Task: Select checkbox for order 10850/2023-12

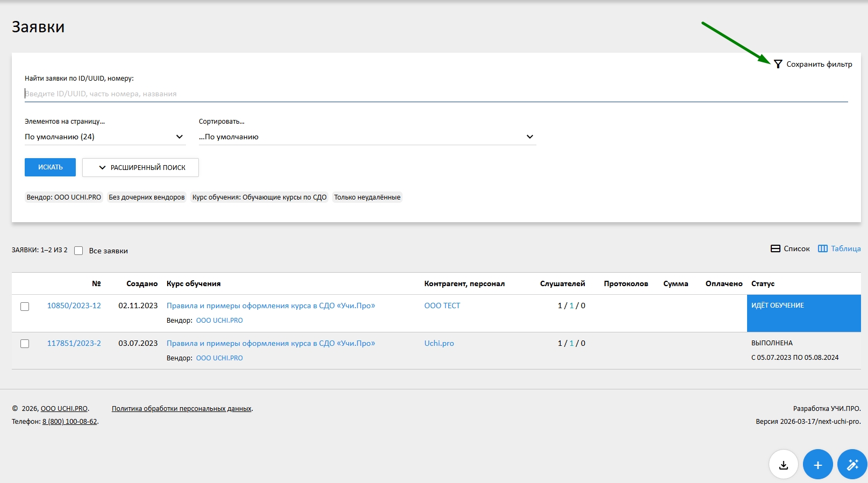Action: (25, 307)
